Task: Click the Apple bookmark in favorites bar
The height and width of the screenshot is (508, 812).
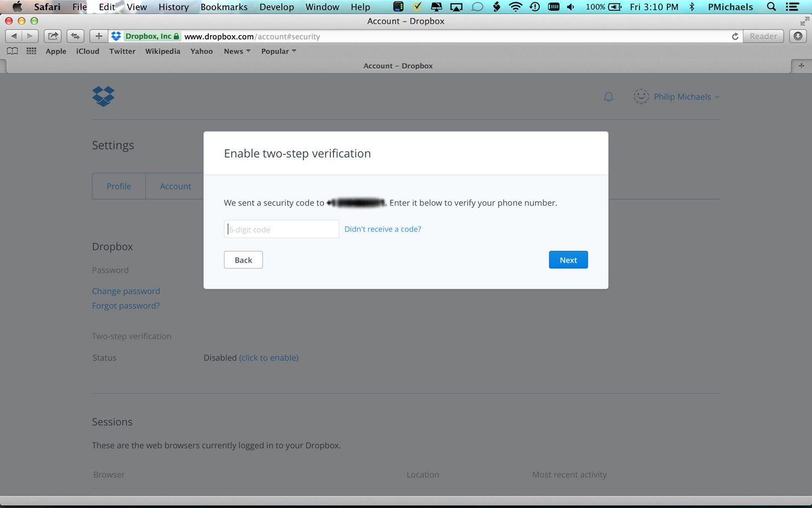Action: (x=56, y=51)
